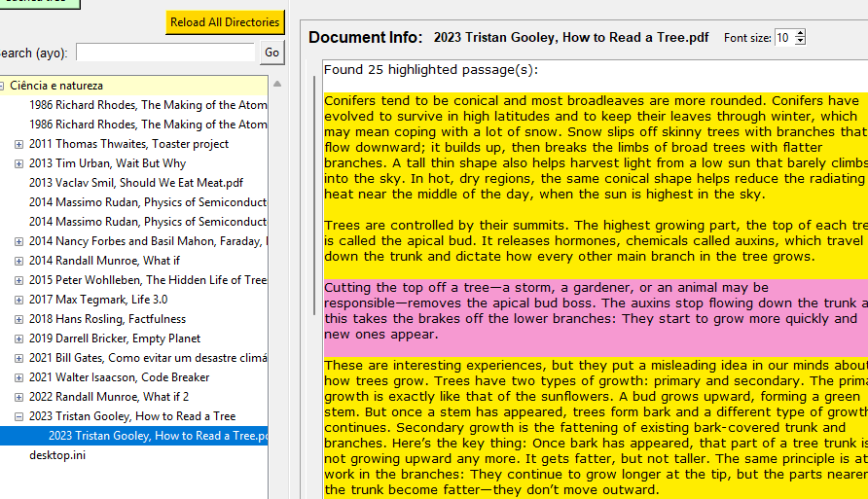Select the desktop.ini file entry
Screen dimensions: 868x499
[x=56, y=455]
